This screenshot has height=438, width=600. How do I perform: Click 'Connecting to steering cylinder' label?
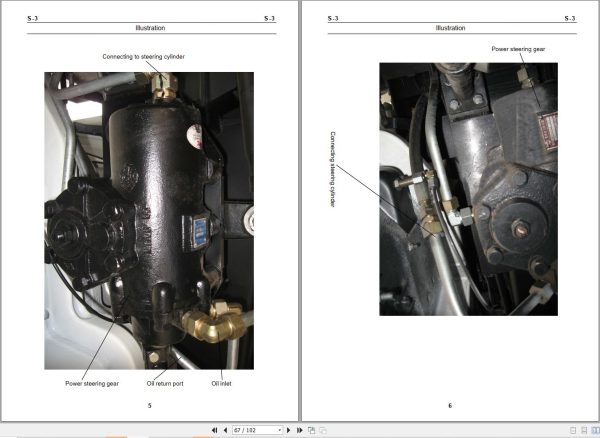pos(143,57)
